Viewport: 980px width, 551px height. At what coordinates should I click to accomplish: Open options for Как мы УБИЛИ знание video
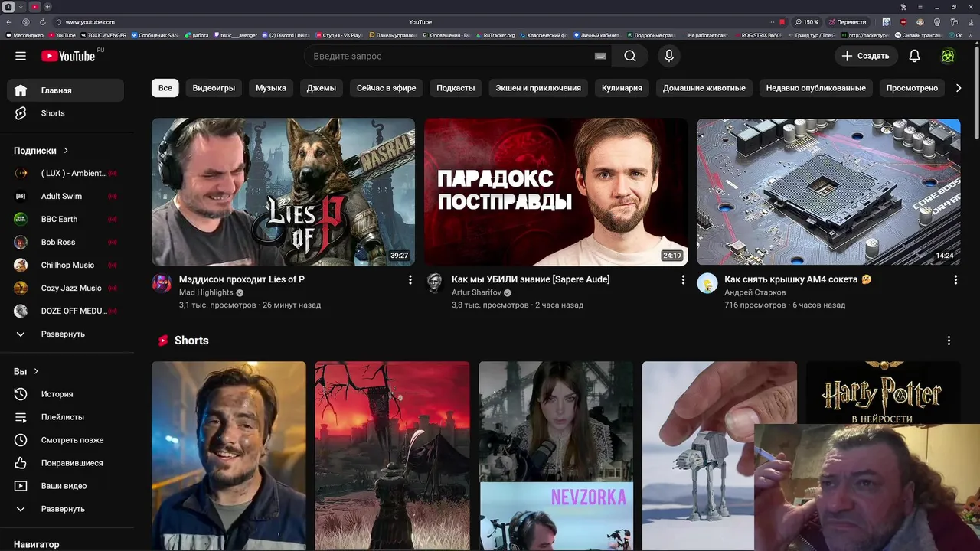683,280
